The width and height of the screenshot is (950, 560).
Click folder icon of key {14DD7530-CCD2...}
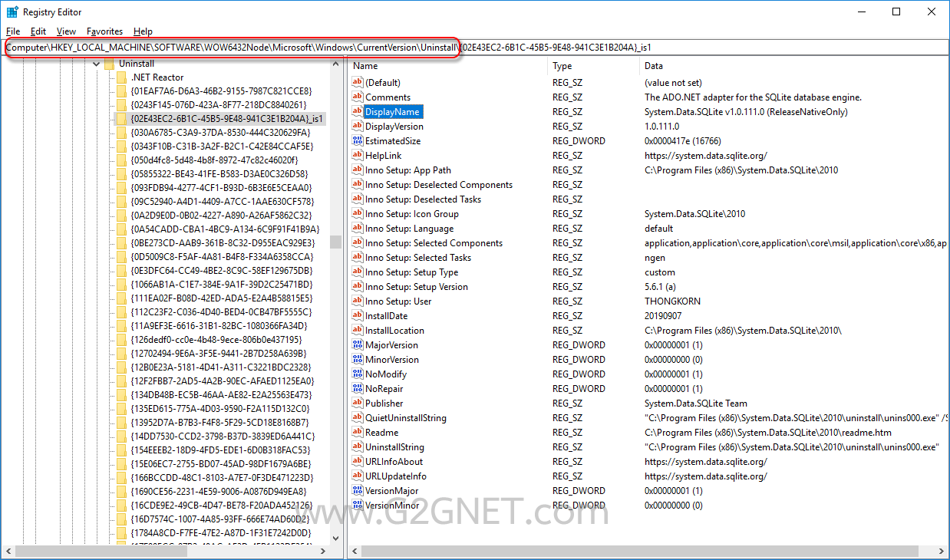121,436
